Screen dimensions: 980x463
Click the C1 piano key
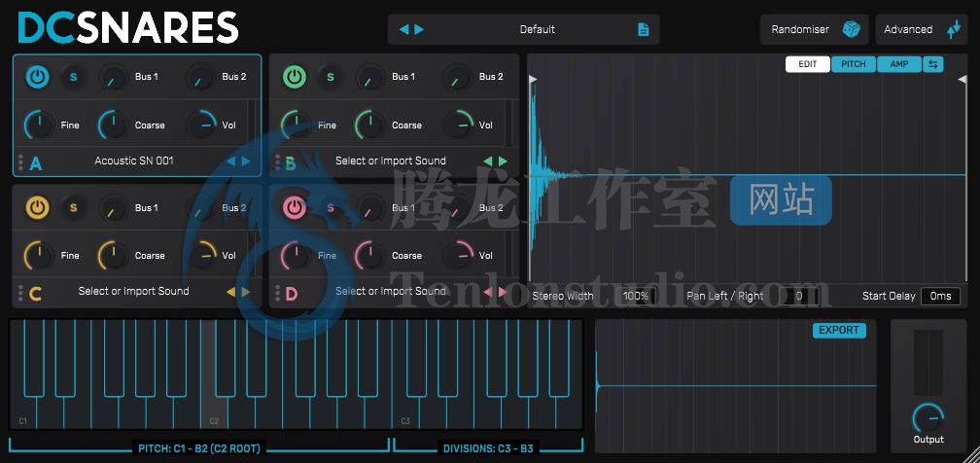click(22, 413)
